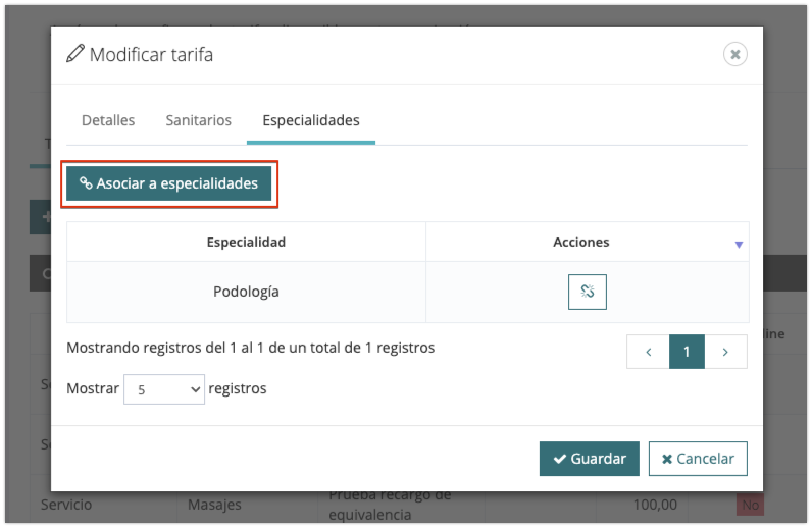Go to the next page arrow
The image size is (812, 528).
(x=725, y=352)
